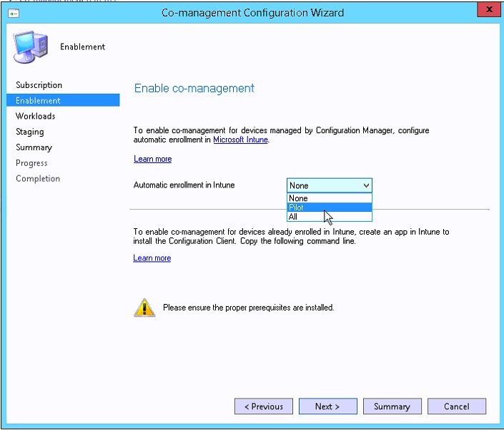Select the Enablement step in sidebar
Image resolution: width=504 pixels, height=430 pixels.
(63, 100)
